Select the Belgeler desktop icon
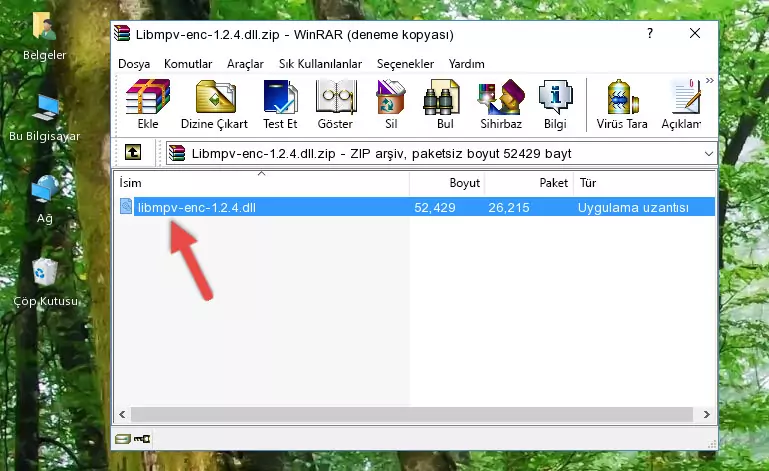 coord(44,37)
